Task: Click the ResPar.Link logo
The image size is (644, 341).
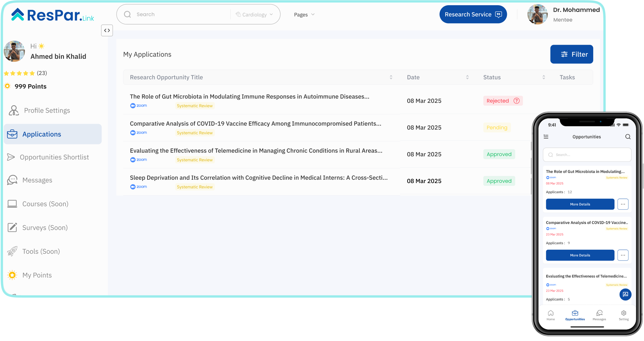Action: click(x=53, y=15)
